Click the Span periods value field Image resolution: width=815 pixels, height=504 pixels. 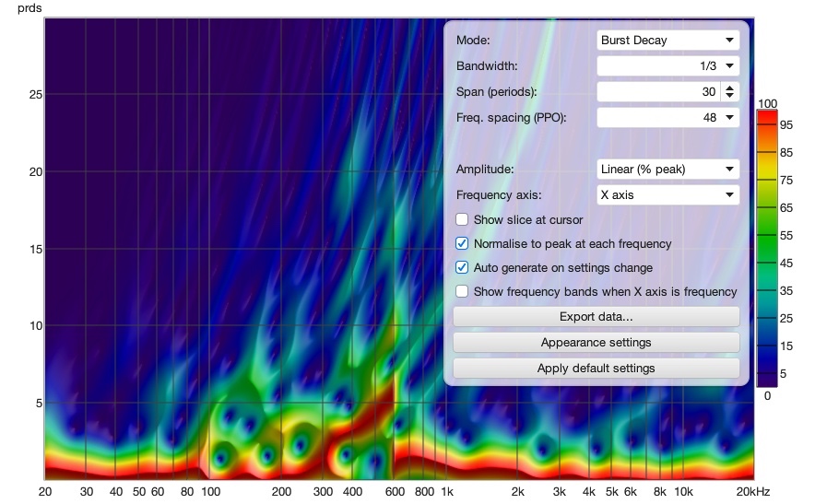[x=658, y=92]
